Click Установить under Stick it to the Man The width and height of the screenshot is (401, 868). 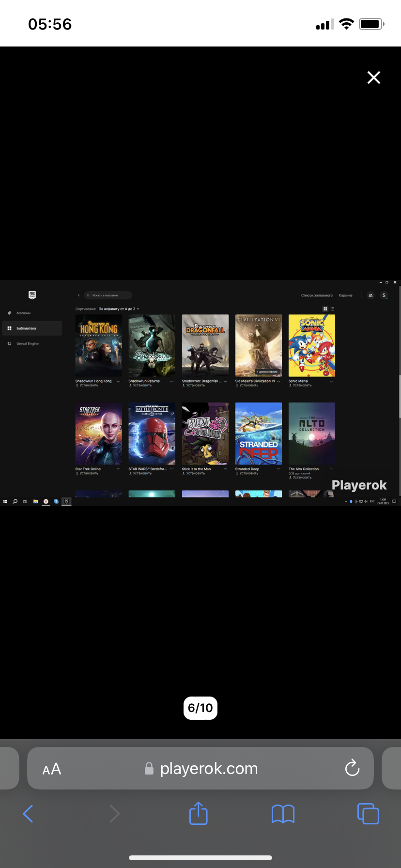(194, 473)
